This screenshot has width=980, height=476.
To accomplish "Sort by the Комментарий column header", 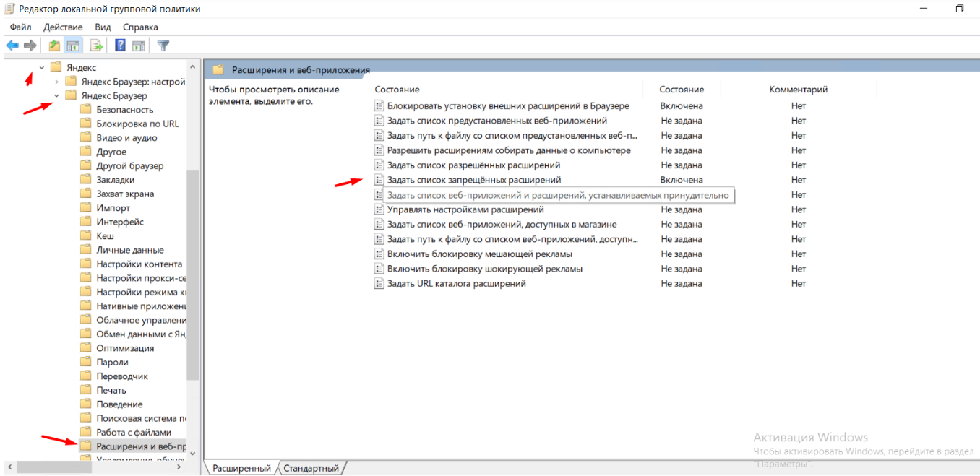I will pos(798,90).
